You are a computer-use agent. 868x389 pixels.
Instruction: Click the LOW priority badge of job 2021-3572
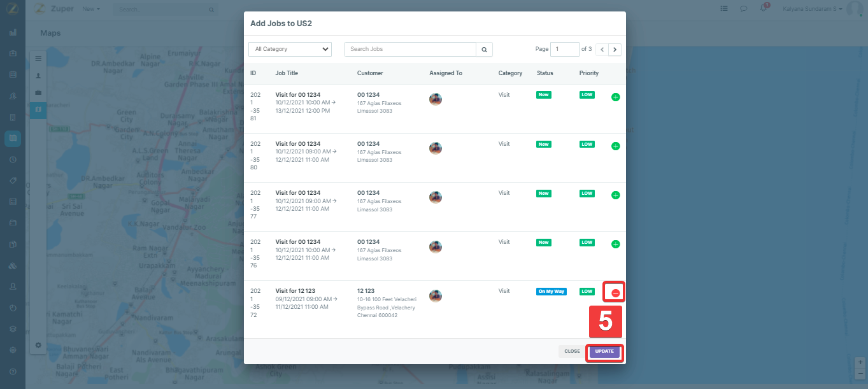(587, 292)
